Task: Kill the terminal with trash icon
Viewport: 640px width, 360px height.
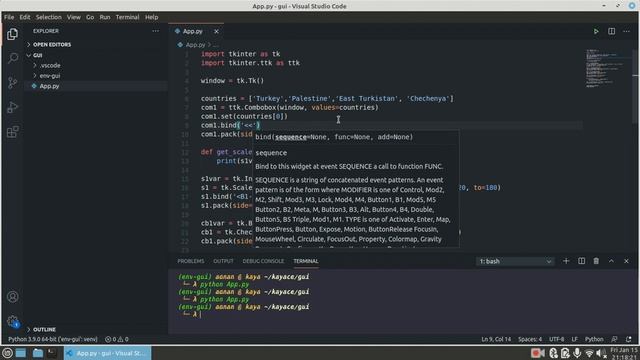Action: [596, 261]
